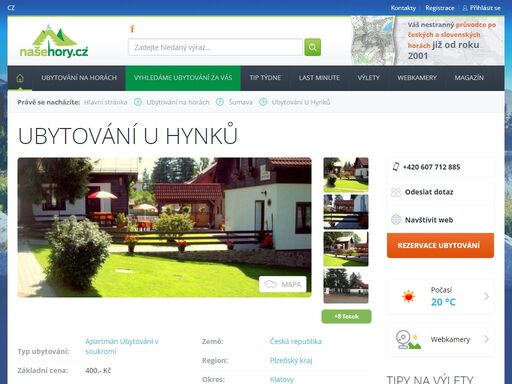Click the home icon in navigation bar
Viewport: 512px width, 384px height.
coord(20,78)
